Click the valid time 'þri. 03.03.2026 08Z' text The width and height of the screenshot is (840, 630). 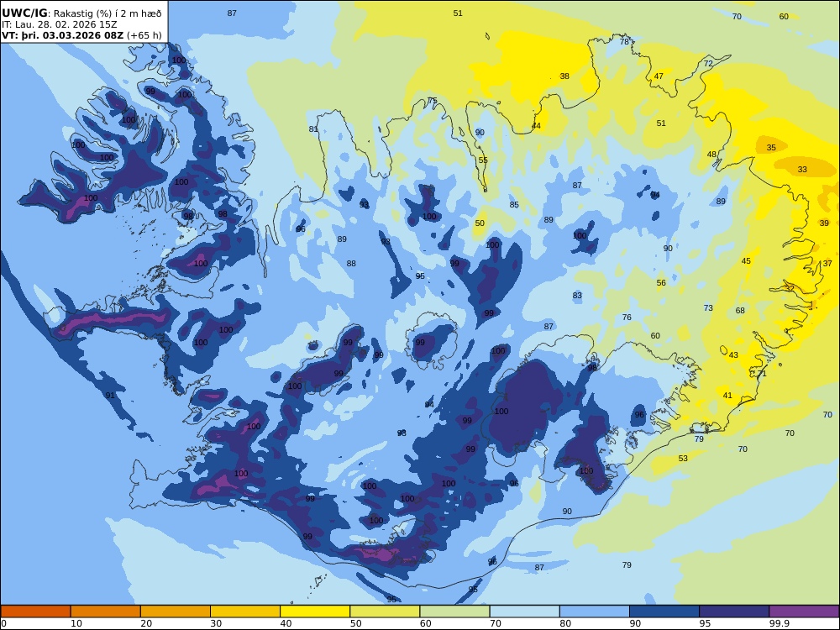click(73, 36)
